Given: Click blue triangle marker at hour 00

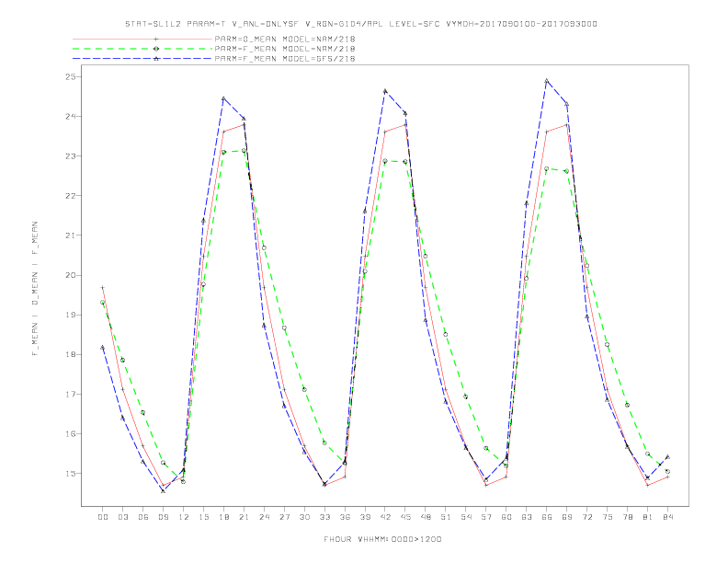Looking at the screenshot, I should [x=103, y=347].
